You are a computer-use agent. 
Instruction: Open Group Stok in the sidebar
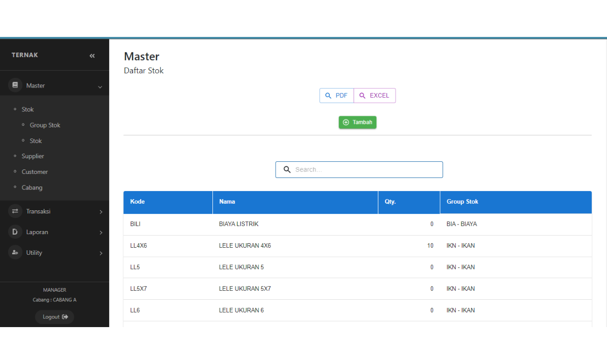[x=45, y=125]
